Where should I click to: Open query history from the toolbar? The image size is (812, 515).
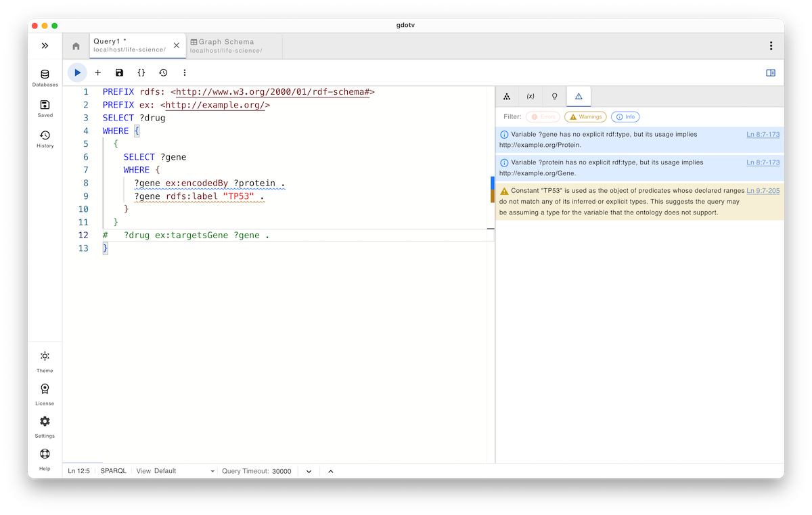[x=163, y=72]
